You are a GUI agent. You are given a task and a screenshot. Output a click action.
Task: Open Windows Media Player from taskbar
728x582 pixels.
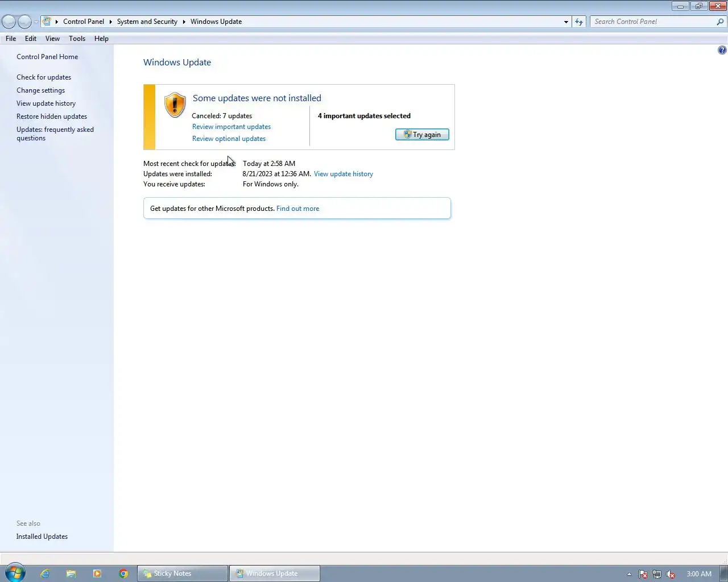[97, 573]
